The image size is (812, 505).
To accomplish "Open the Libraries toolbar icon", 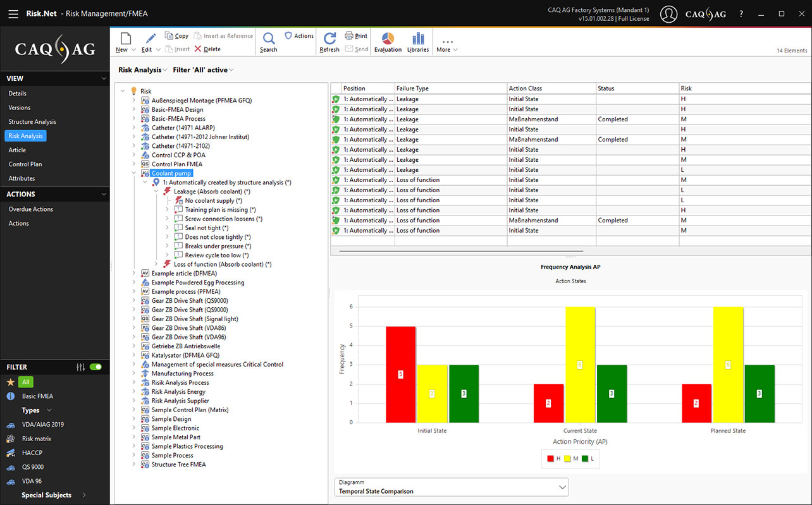I will coord(418,39).
